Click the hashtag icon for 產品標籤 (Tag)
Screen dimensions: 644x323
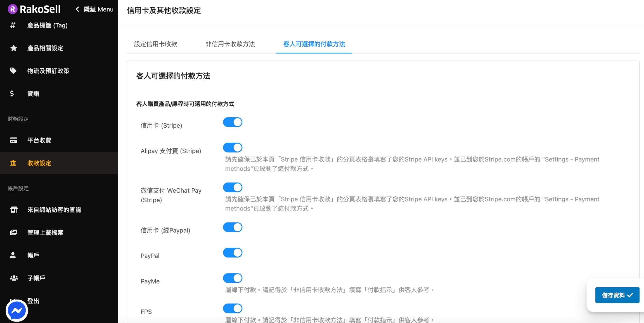[x=13, y=25]
